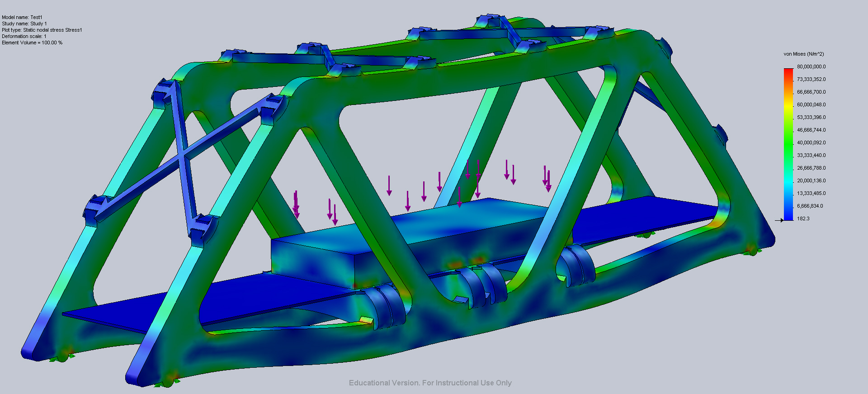Click the legend value 6,666,834.0
Image resolution: width=868 pixels, height=394 pixels.
pyautogui.click(x=810, y=206)
